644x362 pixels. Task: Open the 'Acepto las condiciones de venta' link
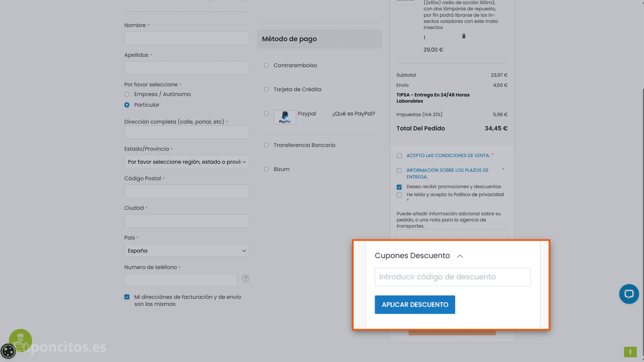[448, 156]
